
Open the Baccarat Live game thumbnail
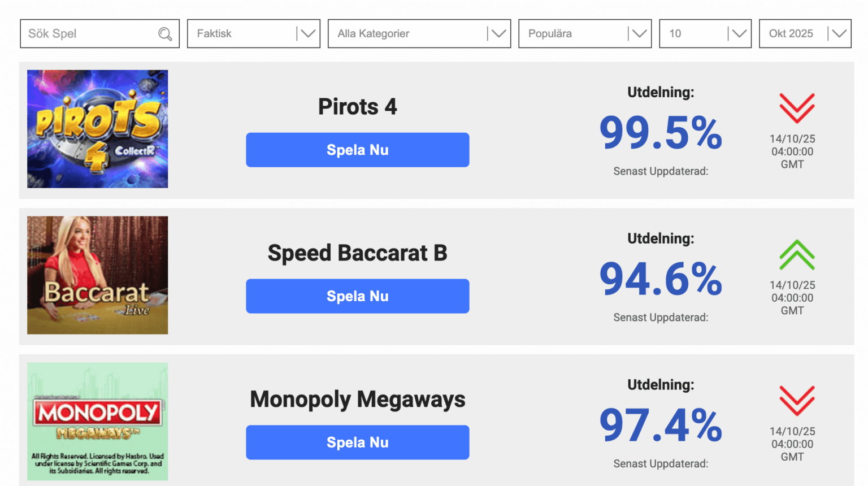[97, 275]
